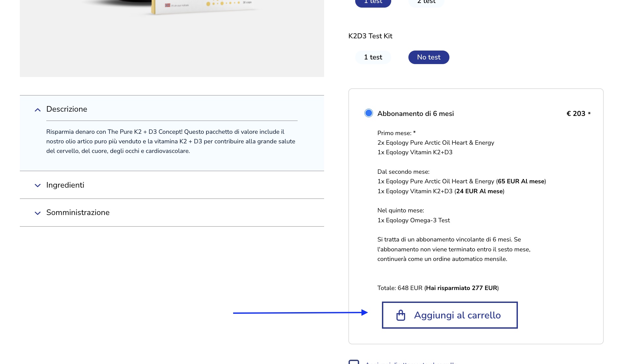Click 'Hai risparmiato 277 EUR' text
This screenshot has width=627, height=364.
point(462,288)
